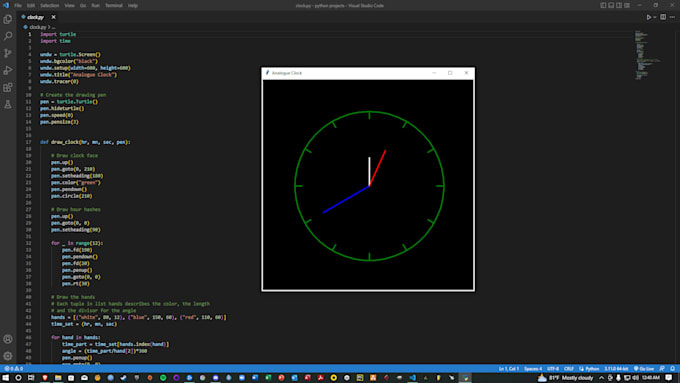Toggle the secondary side bar layout icon
The image size is (680, 383).
pos(619,6)
